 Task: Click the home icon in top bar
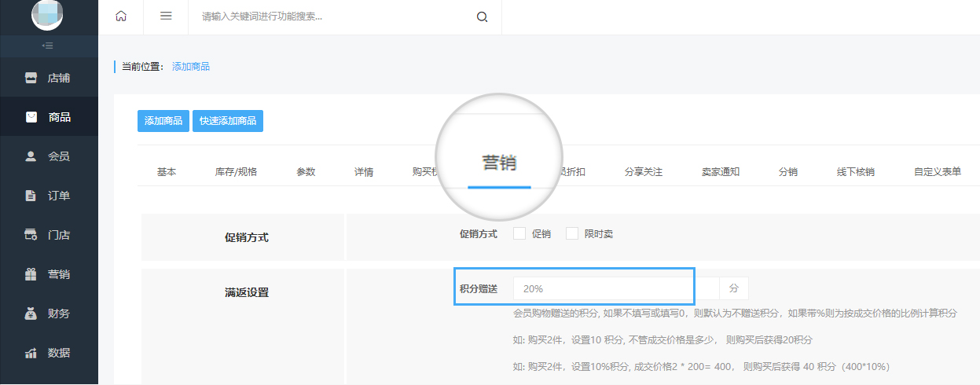120,16
